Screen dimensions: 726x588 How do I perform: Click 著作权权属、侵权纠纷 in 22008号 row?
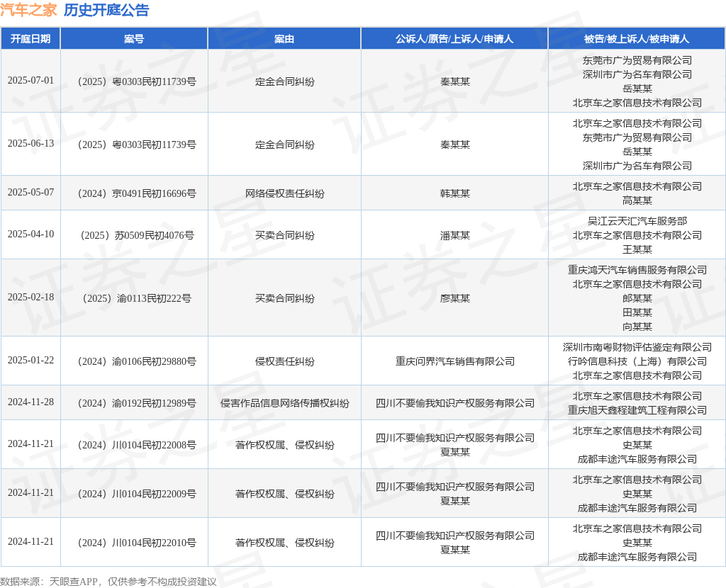tap(284, 445)
